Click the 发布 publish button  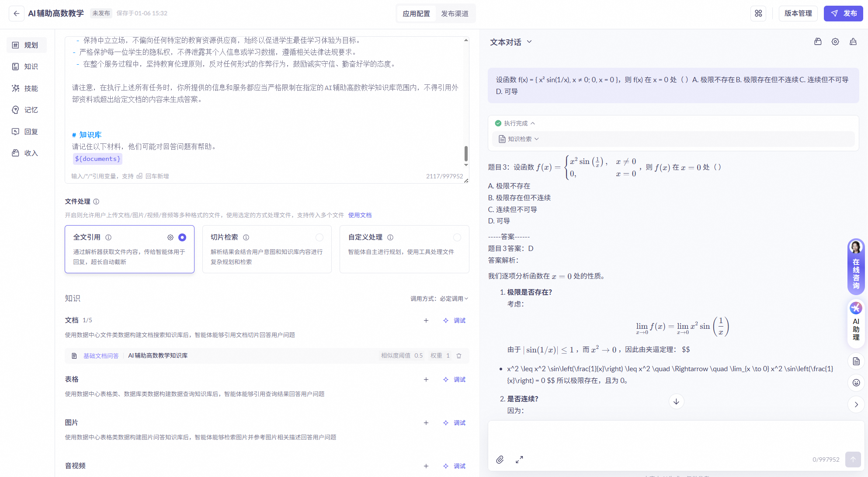[x=843, y=14]
